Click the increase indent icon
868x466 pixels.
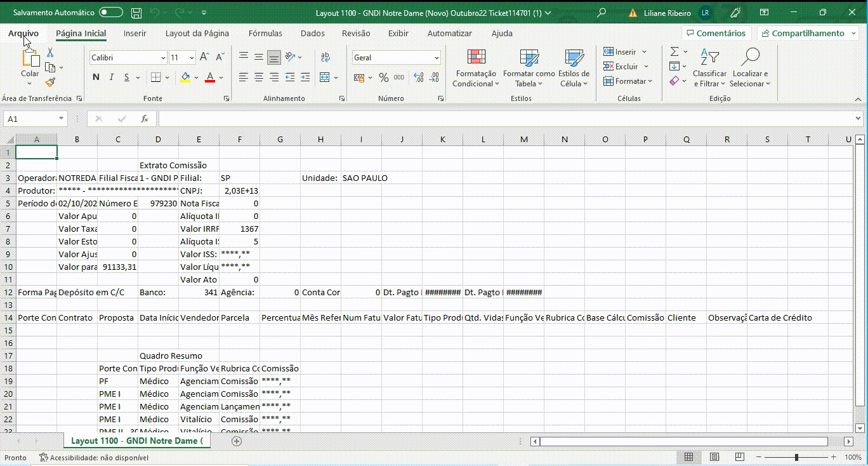point(305,77)
